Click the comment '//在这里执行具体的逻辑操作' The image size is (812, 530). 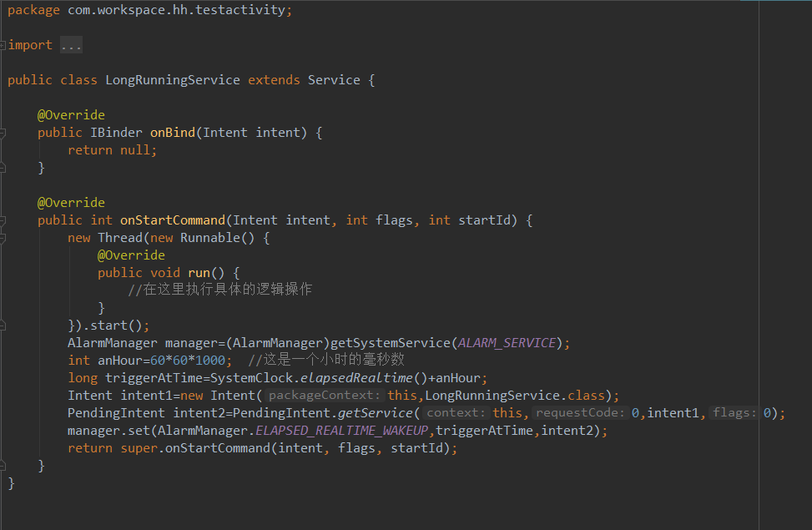pos(220,289)
